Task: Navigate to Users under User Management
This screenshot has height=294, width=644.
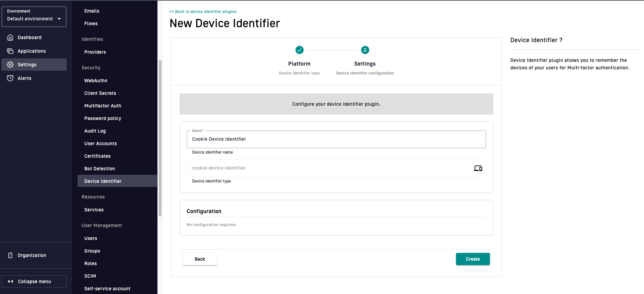Action: pyautogui.click(x=91, y=238)
